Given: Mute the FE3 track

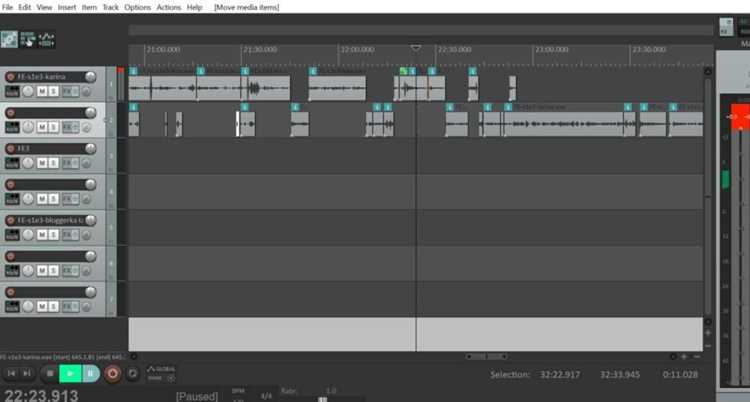Looking at the screenshot, I should click(x=42, y=163).
